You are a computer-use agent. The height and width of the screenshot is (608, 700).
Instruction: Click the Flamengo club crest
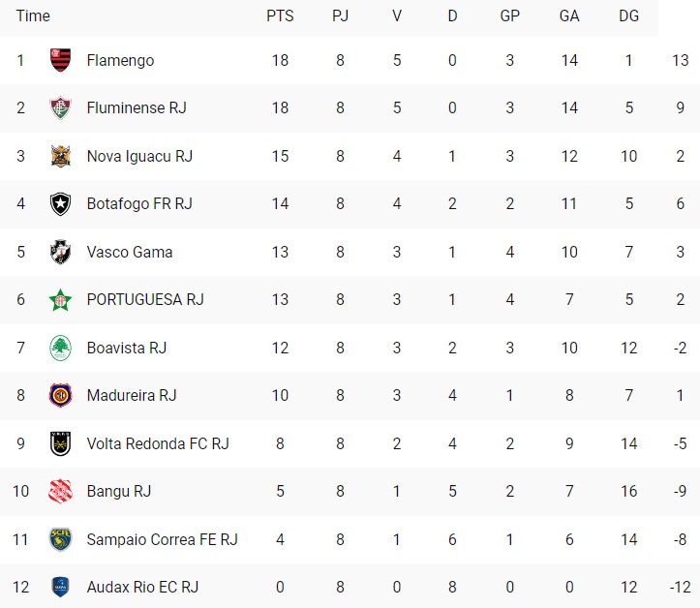pos(60,60)
